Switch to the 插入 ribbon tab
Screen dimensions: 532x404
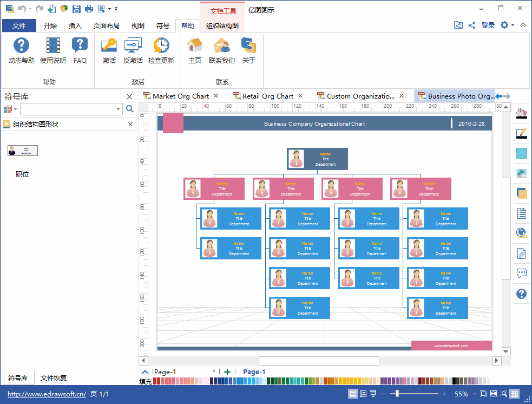(x=75, y=25)
